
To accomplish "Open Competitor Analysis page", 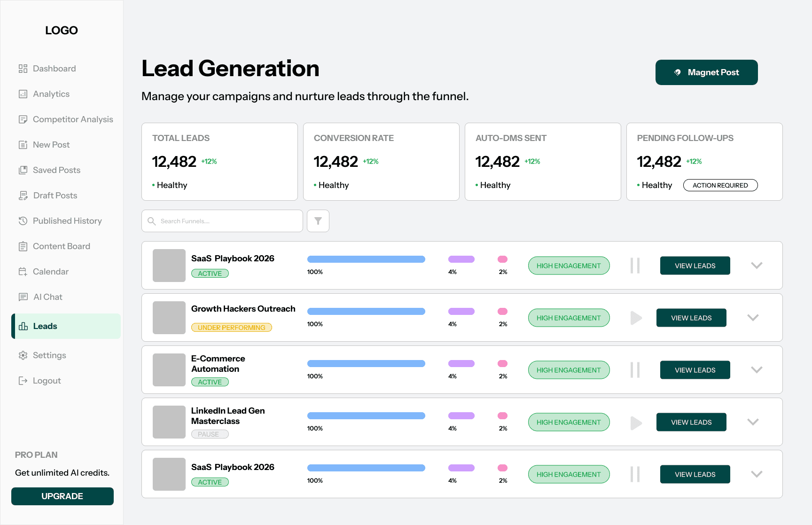I will [73, 119].
